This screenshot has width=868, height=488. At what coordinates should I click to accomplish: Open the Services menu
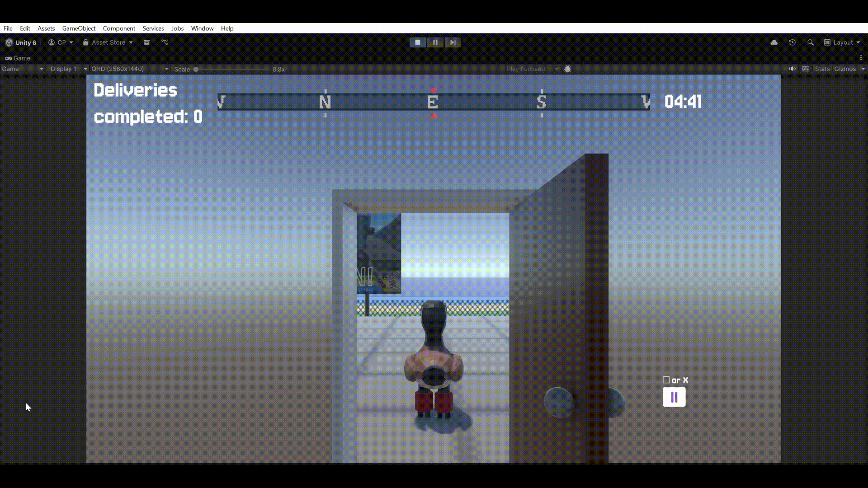pos(153,28)
